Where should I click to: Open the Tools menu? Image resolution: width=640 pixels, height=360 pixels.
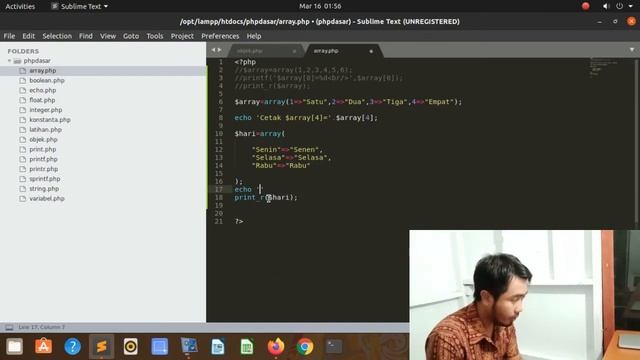155,36
